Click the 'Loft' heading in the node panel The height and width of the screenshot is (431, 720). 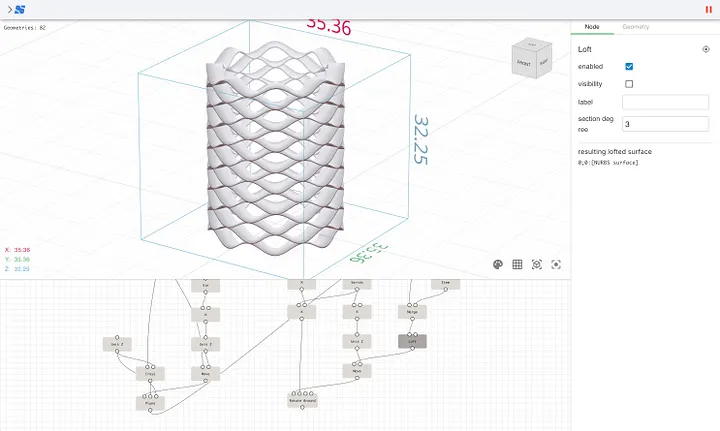[585, 49]
